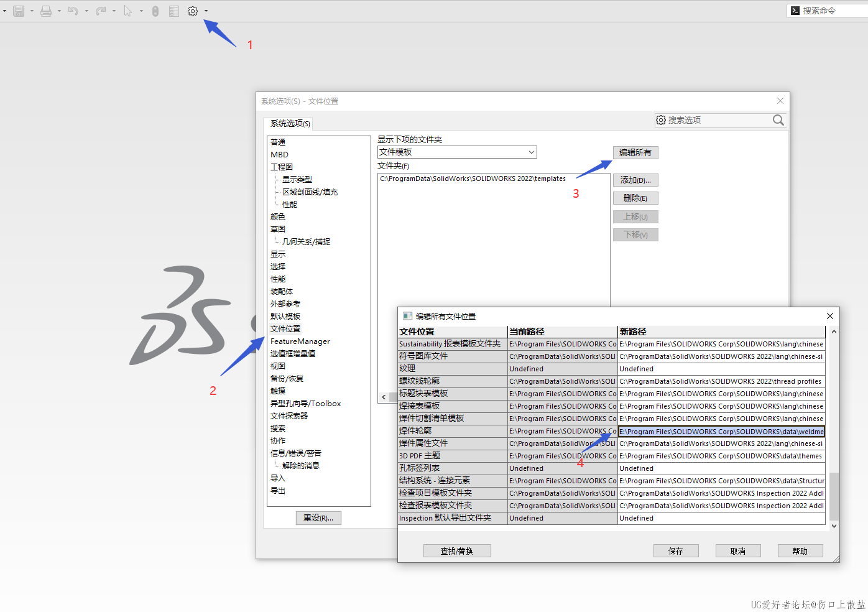Click 取消 in the edit locations dialog

(x=738, y=551)
